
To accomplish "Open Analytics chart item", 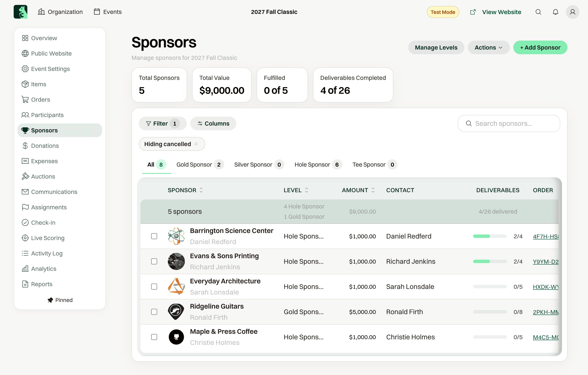I will tap(60, 269).
